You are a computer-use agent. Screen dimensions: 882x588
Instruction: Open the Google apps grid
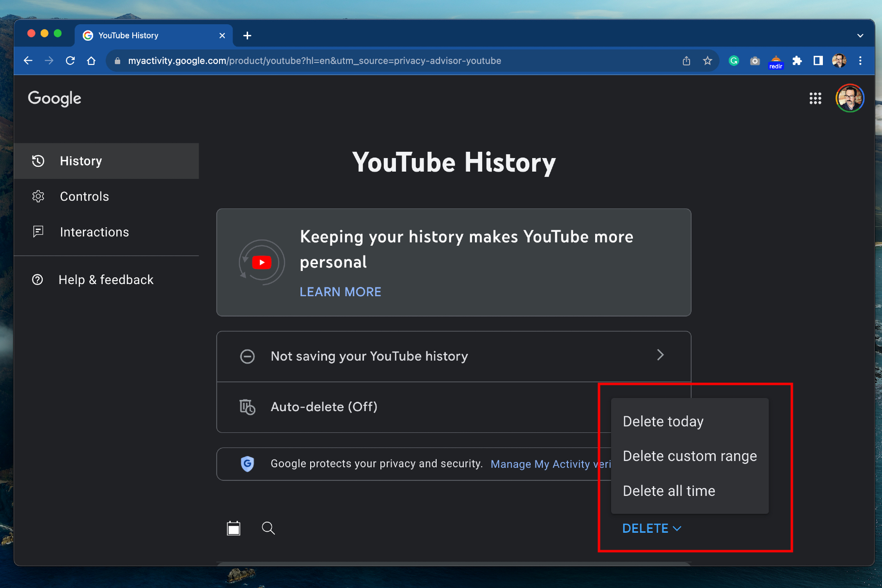815,98
